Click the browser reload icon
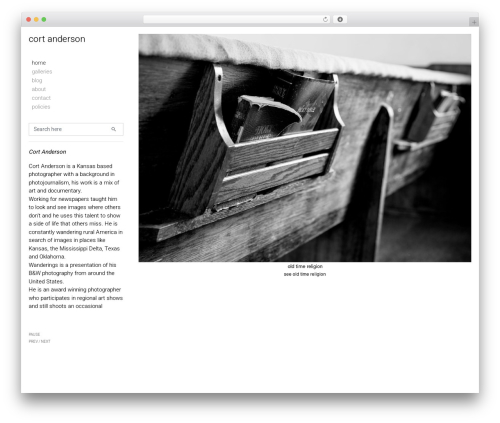 [x=325, y=19]
